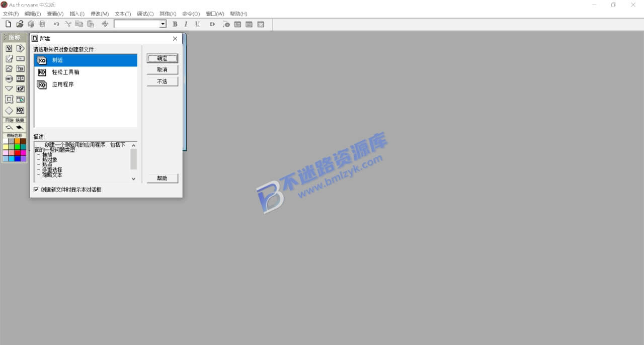Open the Knowledge Objects window toolbar icon
The image size is (644, 345).
pos(261,24)
